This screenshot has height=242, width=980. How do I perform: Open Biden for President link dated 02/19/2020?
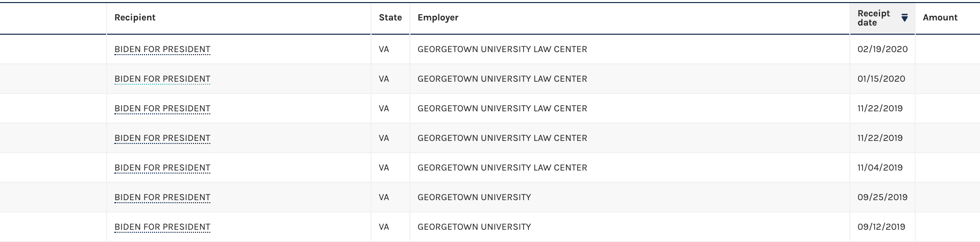pyautogui.click(x=162, y=50)
